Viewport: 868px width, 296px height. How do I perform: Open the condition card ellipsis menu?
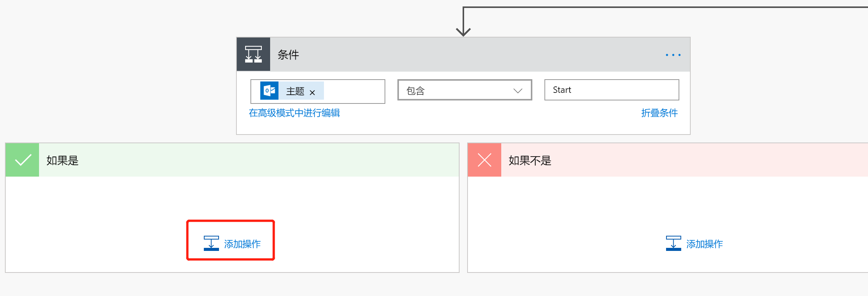(673, 55)
